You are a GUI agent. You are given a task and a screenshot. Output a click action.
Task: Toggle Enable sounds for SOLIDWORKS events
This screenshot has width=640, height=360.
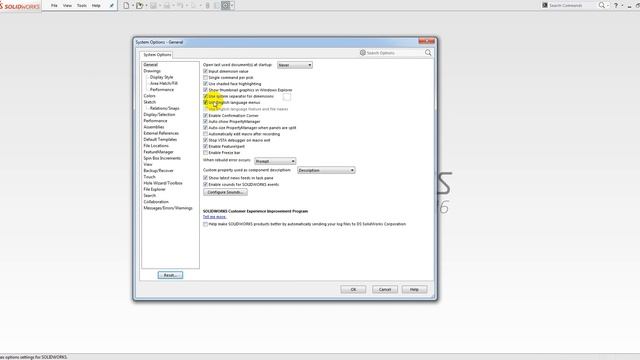point(205,184)
